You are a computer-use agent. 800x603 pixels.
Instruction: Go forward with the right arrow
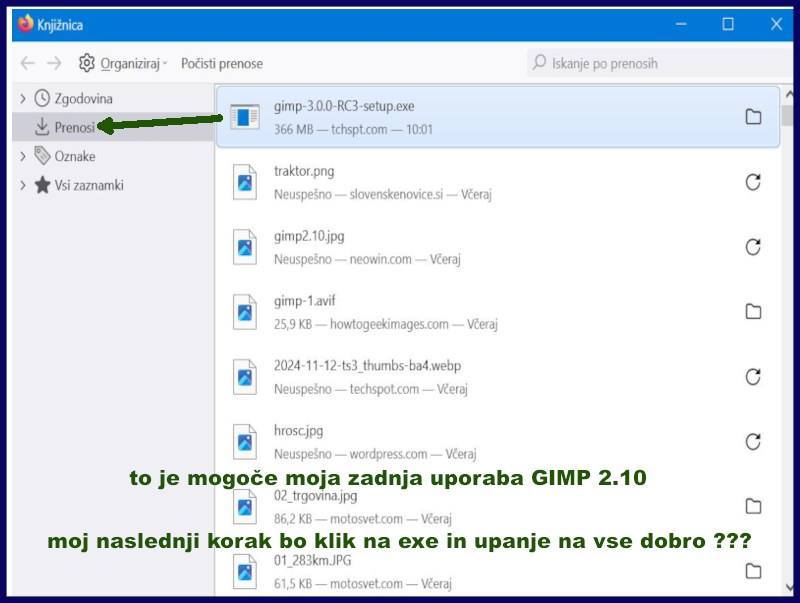(x=54, y=63)
